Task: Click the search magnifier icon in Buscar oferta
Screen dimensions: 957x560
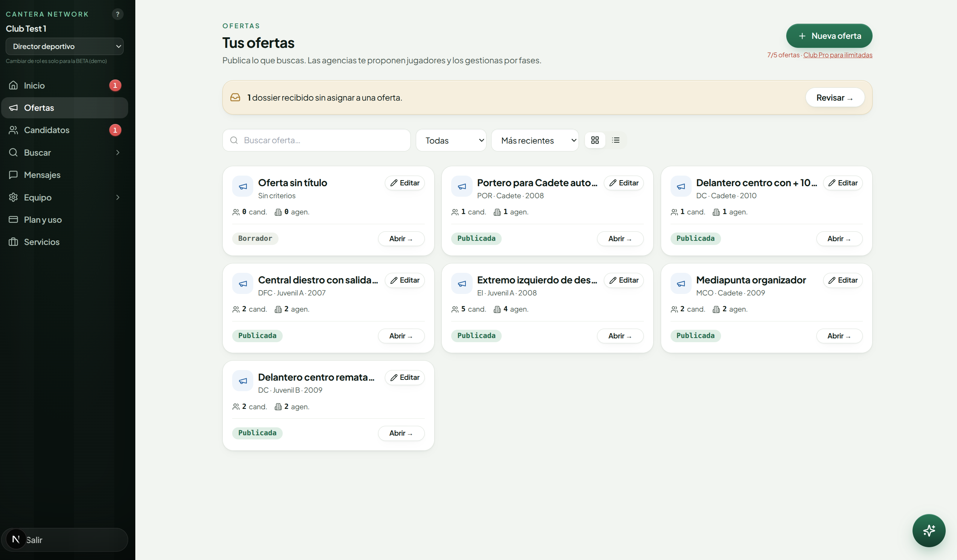Action: click(234, 140)
